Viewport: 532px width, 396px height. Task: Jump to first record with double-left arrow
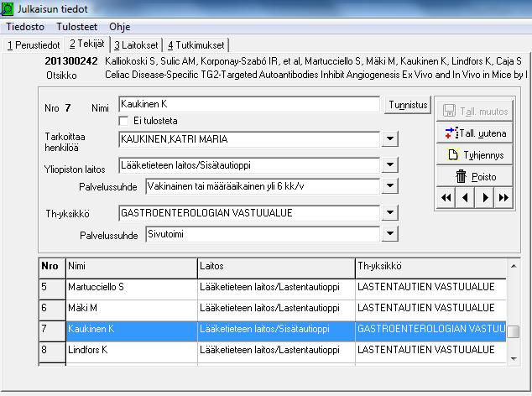pyautogui.click(x=446, y=197)
